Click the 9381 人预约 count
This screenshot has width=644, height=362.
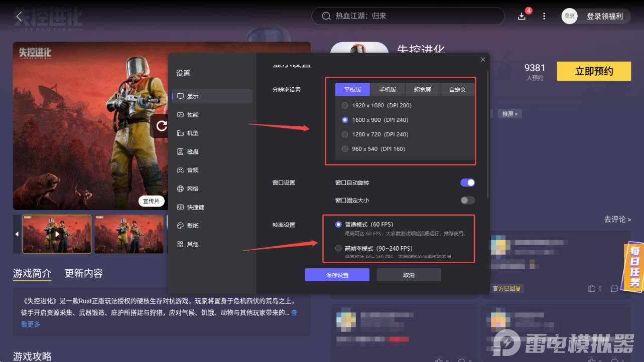[535, 72]
